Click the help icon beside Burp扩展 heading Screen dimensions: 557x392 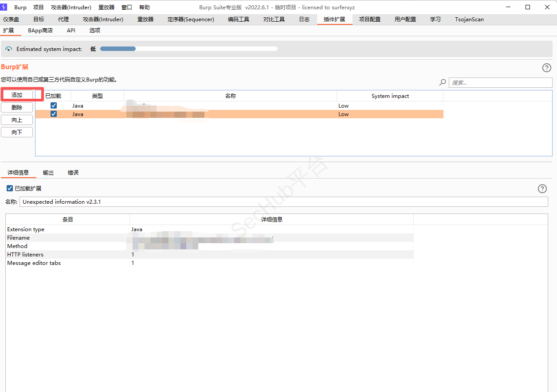point(547,68)
